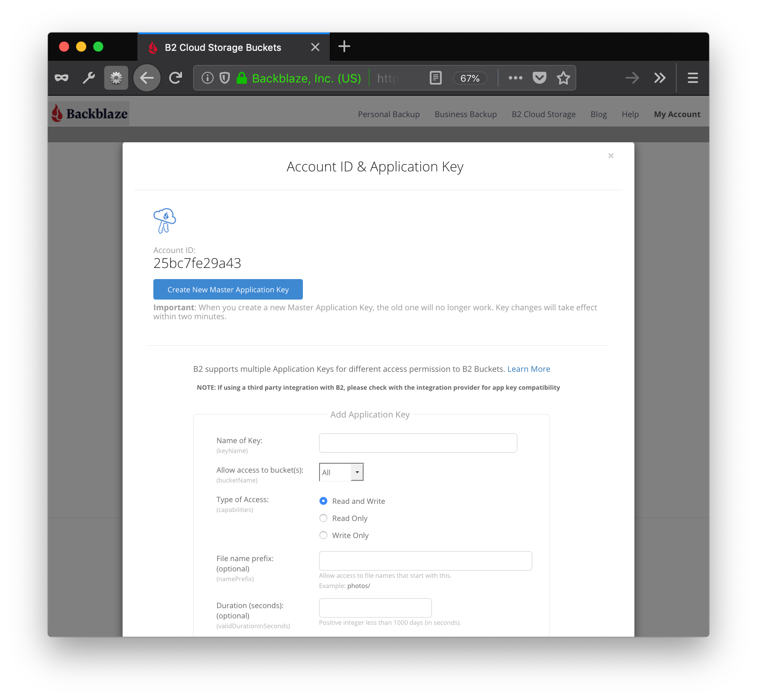The height and width of the screenshot is (700, 757).
Task: Close the Account ID dialog with X
Action: click(611, 156)
